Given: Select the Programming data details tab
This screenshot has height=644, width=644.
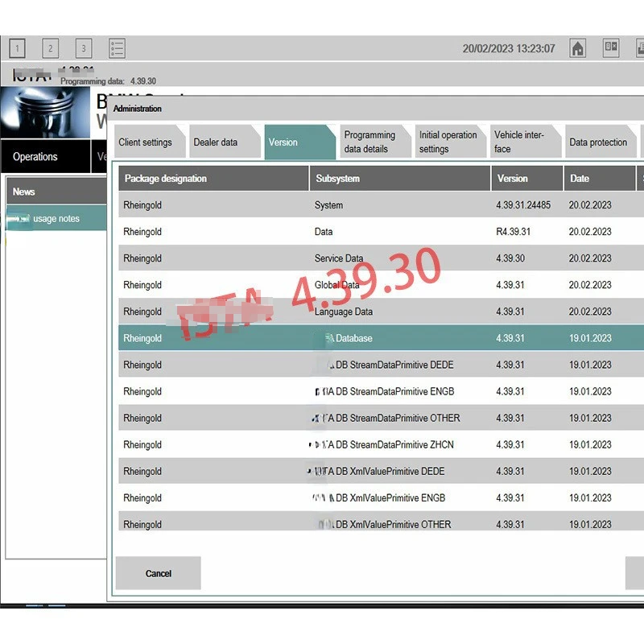Looking at the screenshot, I should pyautogui.click(x=374, y=142).
